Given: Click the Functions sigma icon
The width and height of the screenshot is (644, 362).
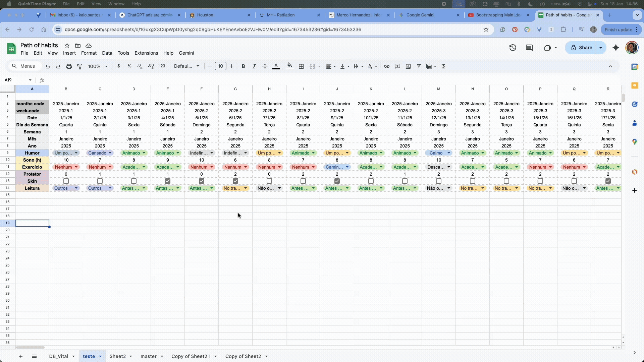Looking at the screenshot, I should pyautogui.click(x=443, y=66).
